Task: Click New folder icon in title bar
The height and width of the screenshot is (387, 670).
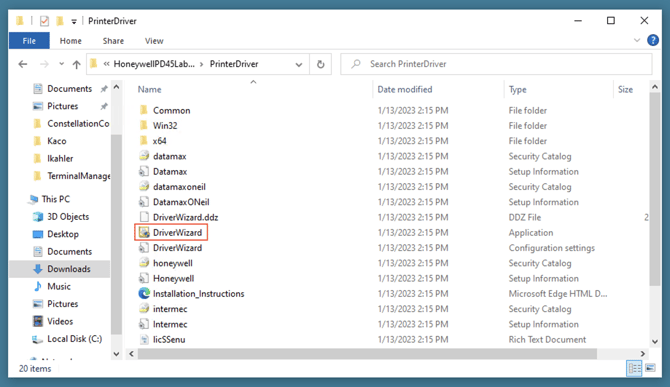Action: point(60,21)
